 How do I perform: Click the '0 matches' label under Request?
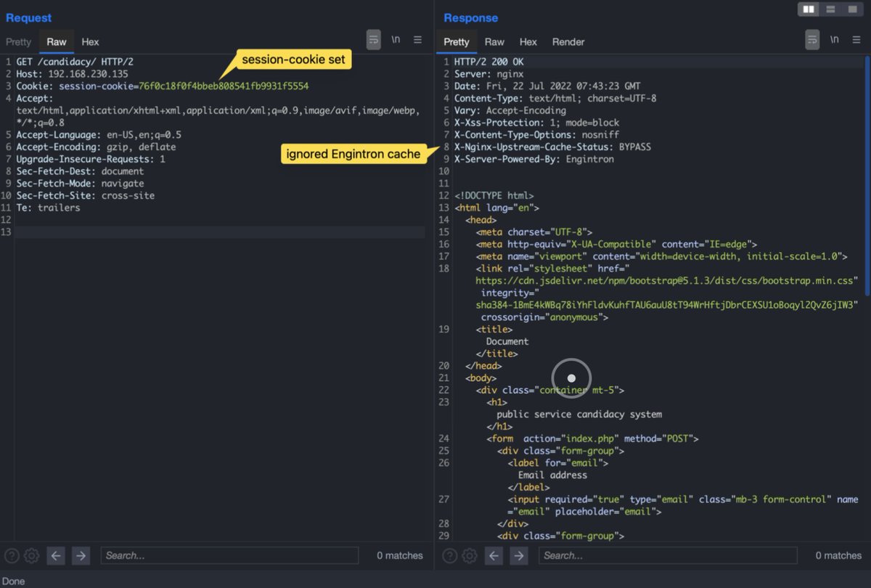point(400,556)
